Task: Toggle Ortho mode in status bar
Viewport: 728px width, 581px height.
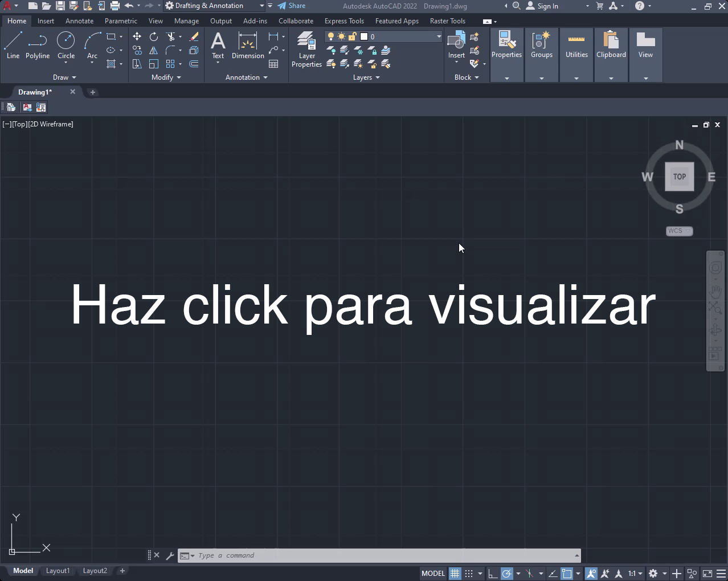Action: click(493, 574)
